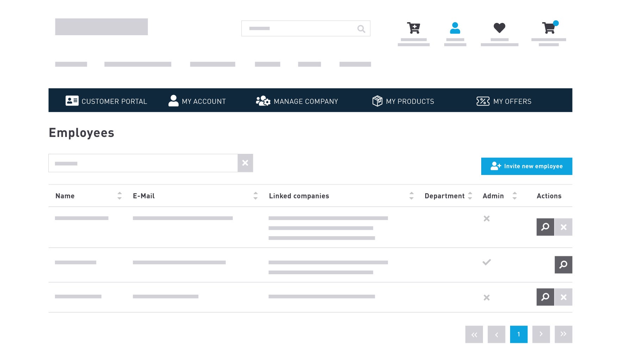Remove the last employee row

click(564, 297)
